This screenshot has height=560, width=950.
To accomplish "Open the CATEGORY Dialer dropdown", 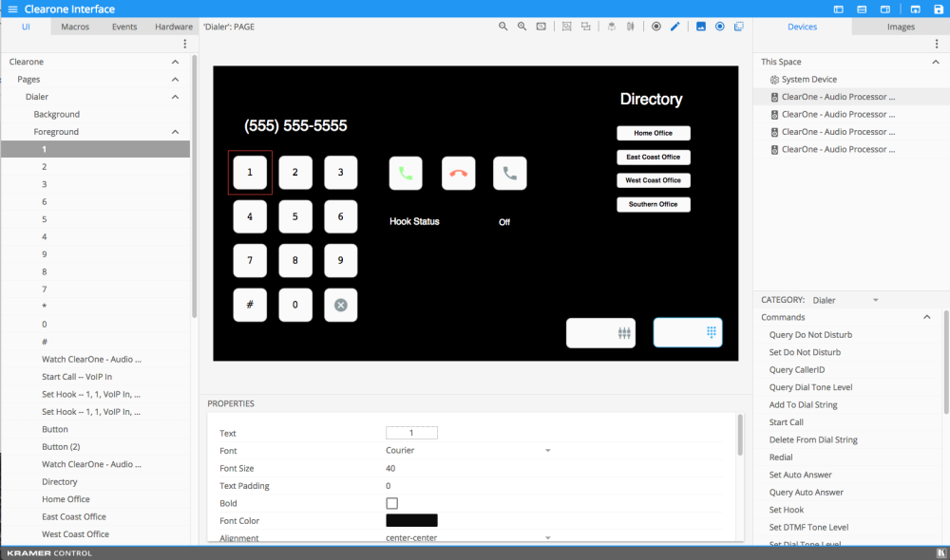I will (845, 300).
